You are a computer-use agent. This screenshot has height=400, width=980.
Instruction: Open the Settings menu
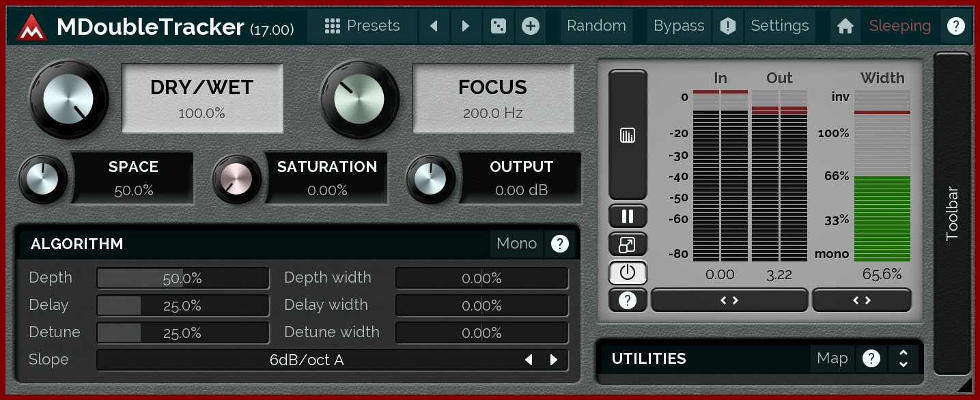pyautogui.click(x=779, y=26)
